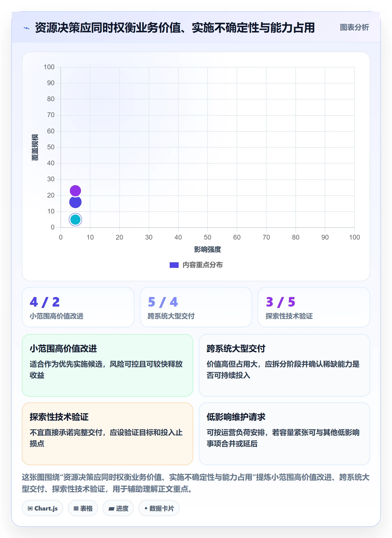Click the 表格 tag chip
392x538 pixels.
(x=83, y=508)
